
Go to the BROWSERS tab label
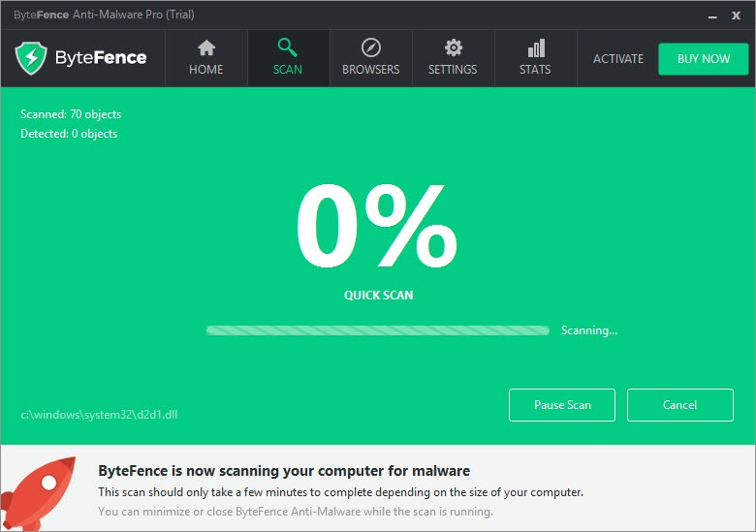[x=371, y=70]
